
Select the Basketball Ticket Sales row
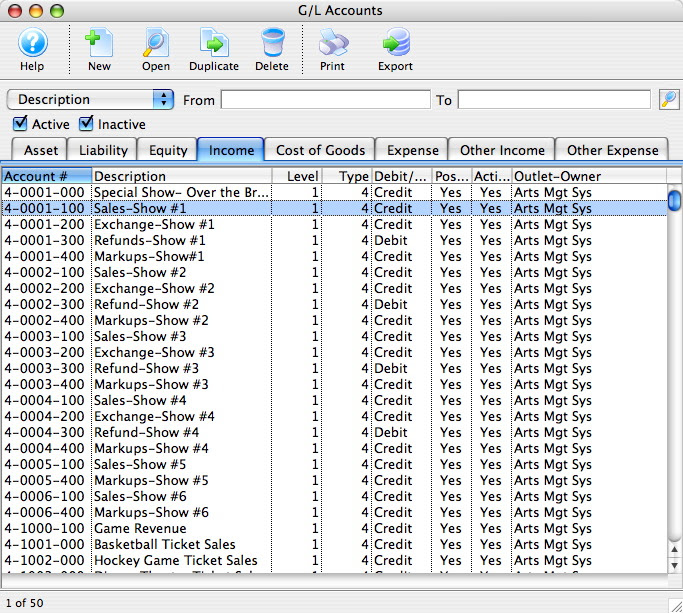334,544
